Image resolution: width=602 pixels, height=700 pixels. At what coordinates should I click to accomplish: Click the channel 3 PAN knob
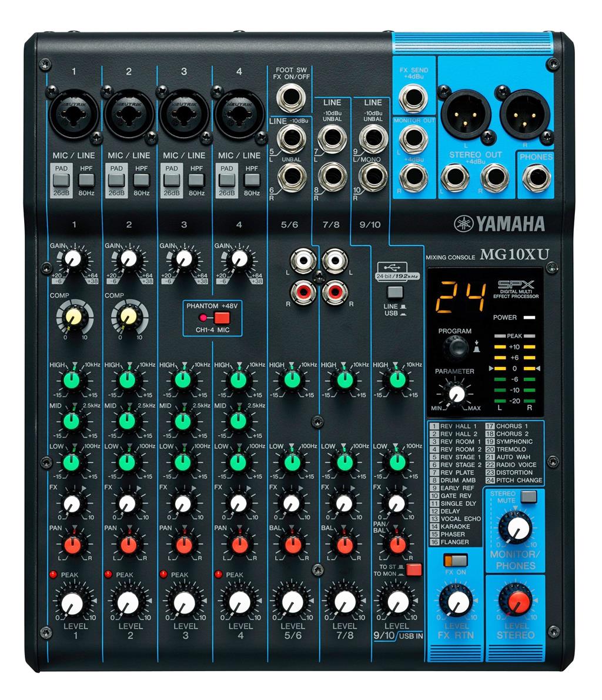tap(183, 545)
